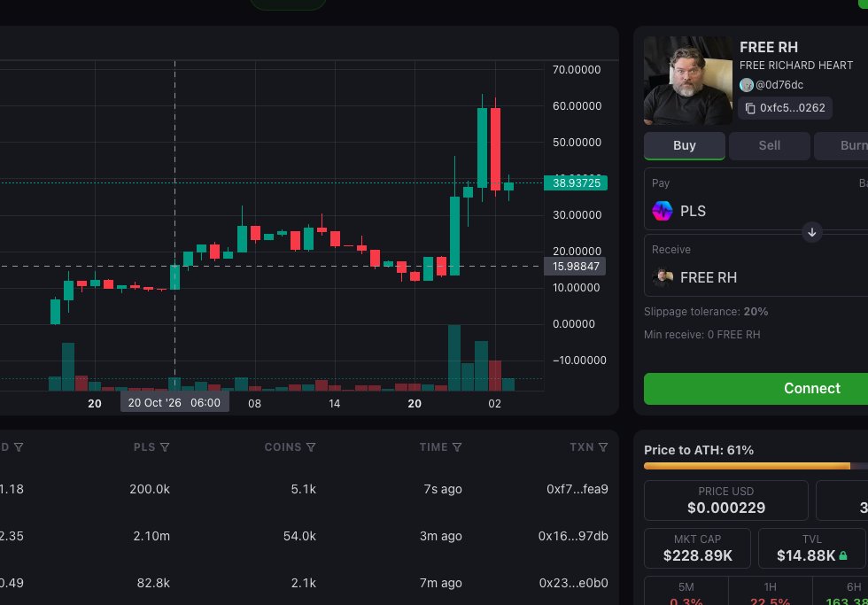Click the creator avatar beside @0d76dc
The height and width of the screenshot is (605, 868).
[x=746, y=85]
